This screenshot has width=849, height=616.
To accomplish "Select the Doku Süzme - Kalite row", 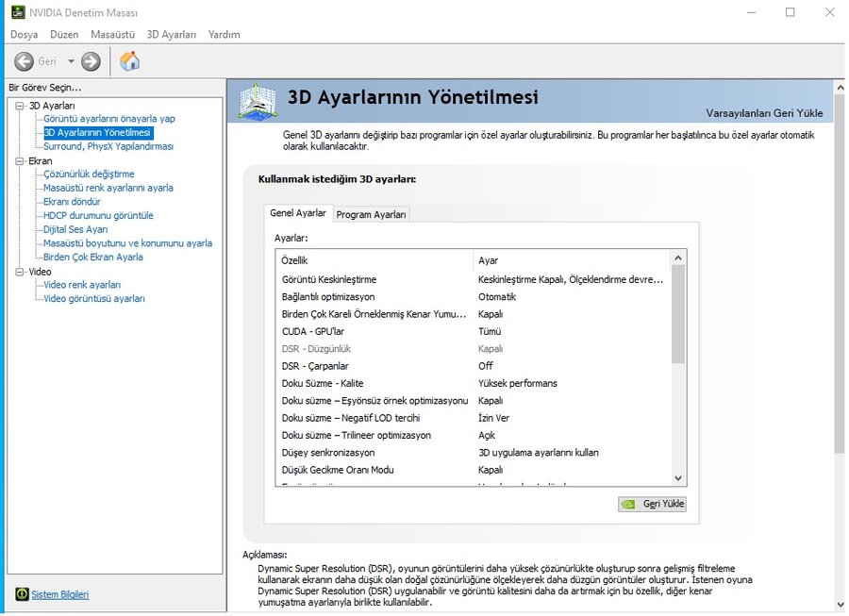I will [x=473, y=384].
